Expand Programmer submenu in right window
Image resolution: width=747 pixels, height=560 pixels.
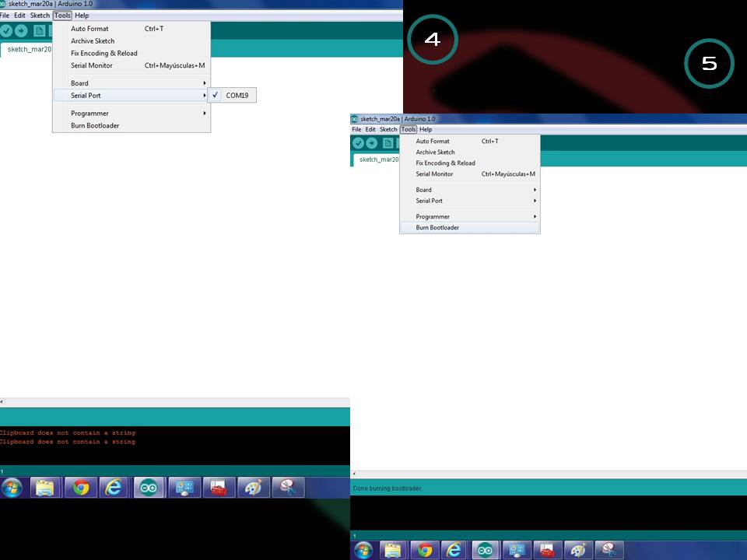click(470, 217)
